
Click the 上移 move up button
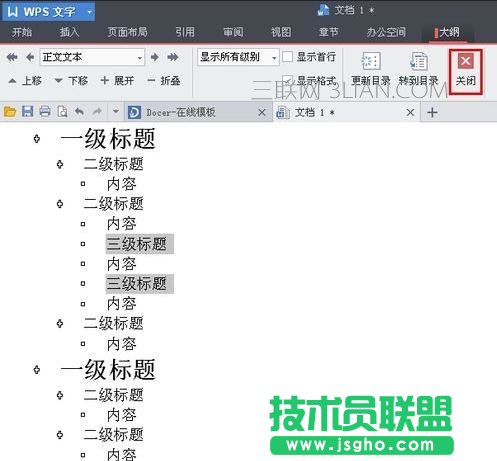25,81
